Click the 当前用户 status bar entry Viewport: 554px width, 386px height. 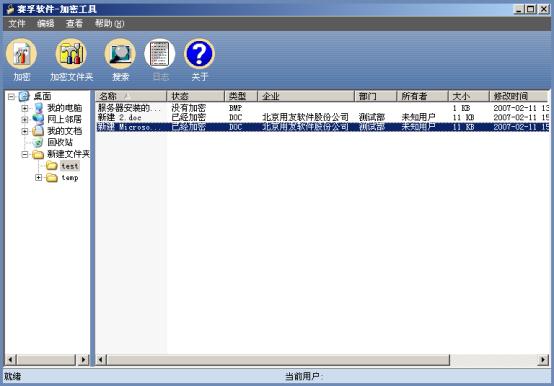(x=303, y=376)
